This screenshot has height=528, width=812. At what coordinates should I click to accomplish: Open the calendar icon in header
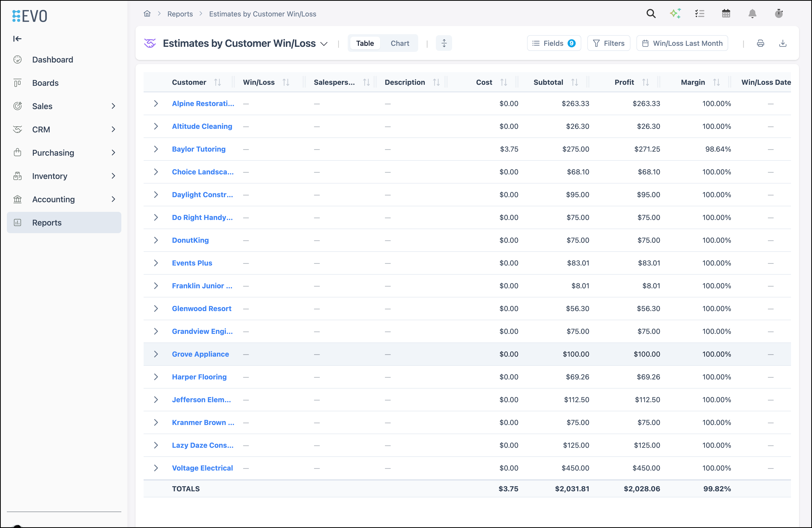[726, 14]
